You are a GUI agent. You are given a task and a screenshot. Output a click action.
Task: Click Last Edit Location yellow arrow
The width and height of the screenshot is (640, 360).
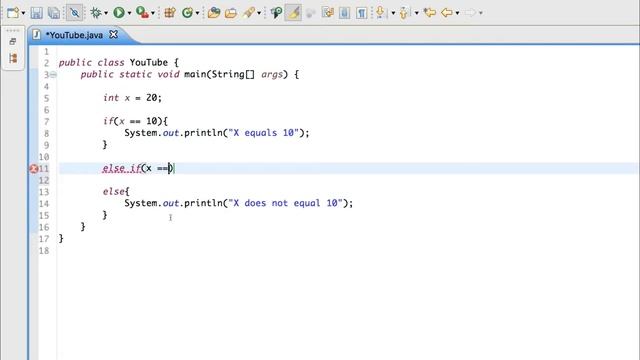pos(429,13)
